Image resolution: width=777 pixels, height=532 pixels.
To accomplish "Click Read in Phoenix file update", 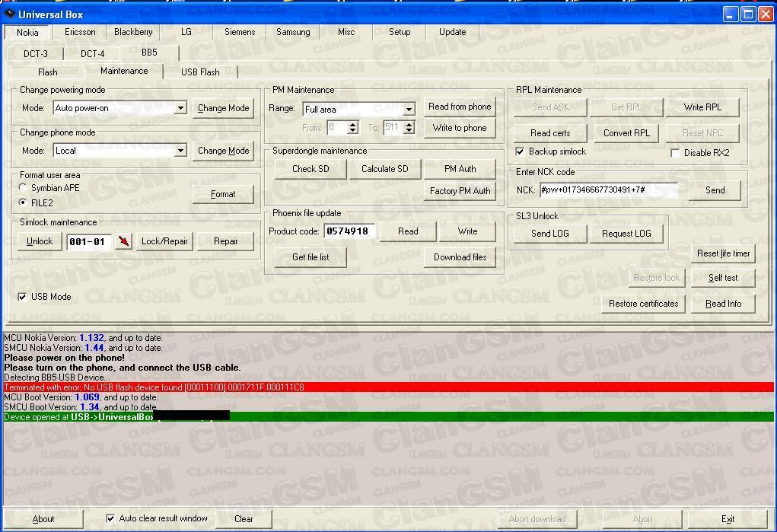I will pos(408,231).
